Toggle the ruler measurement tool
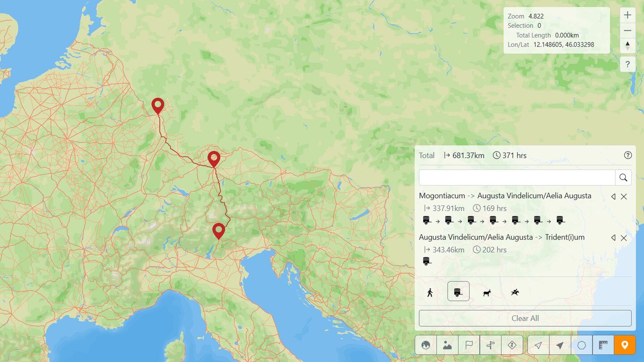This screenshot has width=644, height=362. click(603, 345)
